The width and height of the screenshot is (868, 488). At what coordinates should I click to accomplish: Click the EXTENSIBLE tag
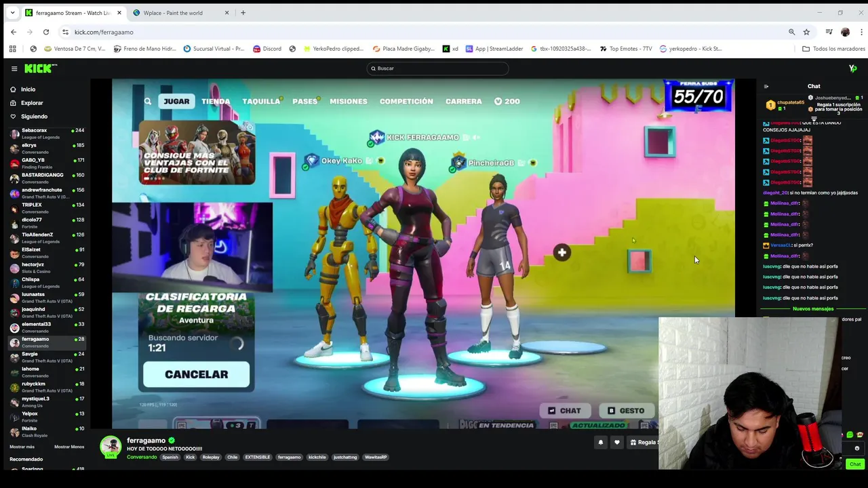(x=258, y=457)
